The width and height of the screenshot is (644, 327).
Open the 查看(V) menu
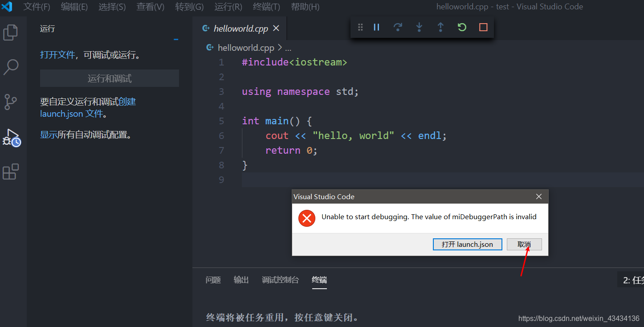tap(151, 7)
